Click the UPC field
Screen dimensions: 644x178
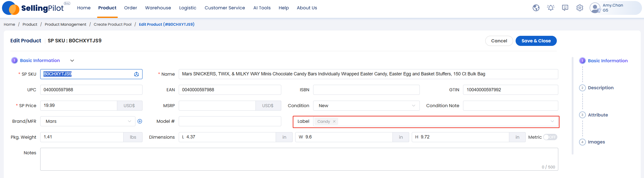click(x=91, y=90)
